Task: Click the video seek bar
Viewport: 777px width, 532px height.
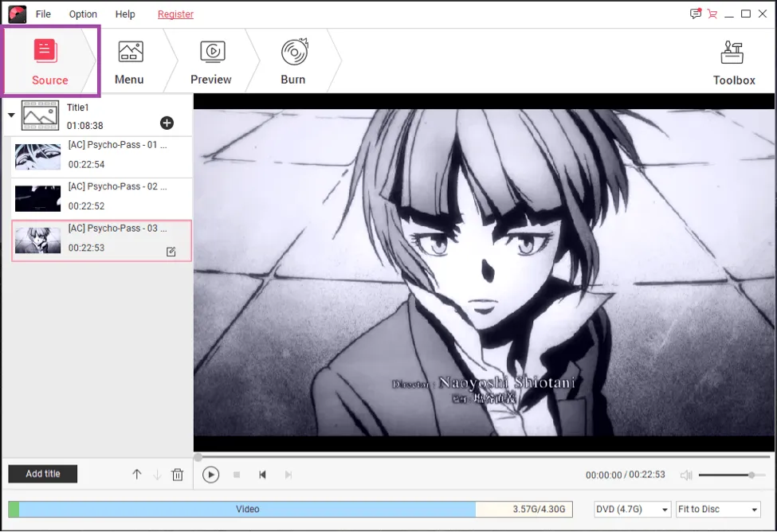Action: point(483,456)
